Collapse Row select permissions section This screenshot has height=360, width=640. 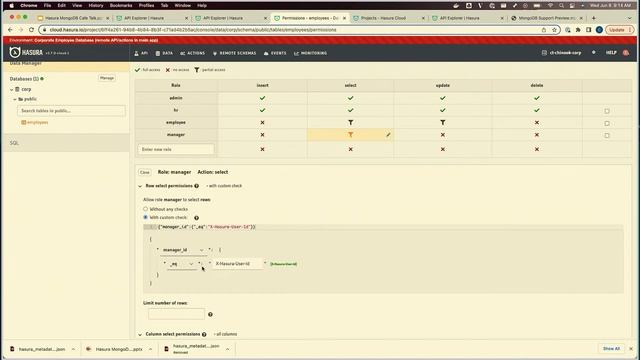(140, 186)
